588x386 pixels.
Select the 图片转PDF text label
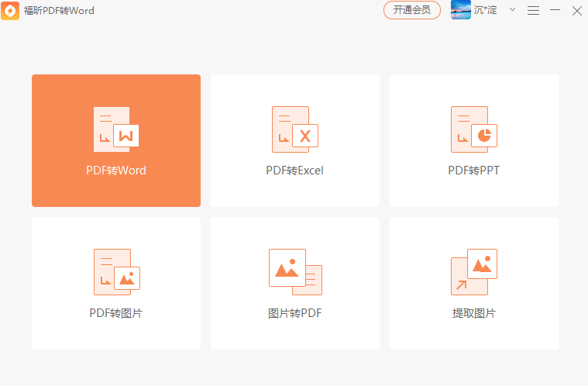click(294, 313)
